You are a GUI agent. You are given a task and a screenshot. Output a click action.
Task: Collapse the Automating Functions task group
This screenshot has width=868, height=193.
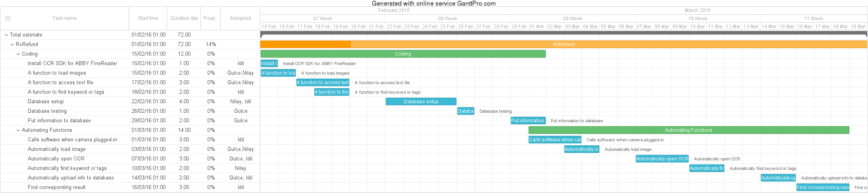coord(18,130)
